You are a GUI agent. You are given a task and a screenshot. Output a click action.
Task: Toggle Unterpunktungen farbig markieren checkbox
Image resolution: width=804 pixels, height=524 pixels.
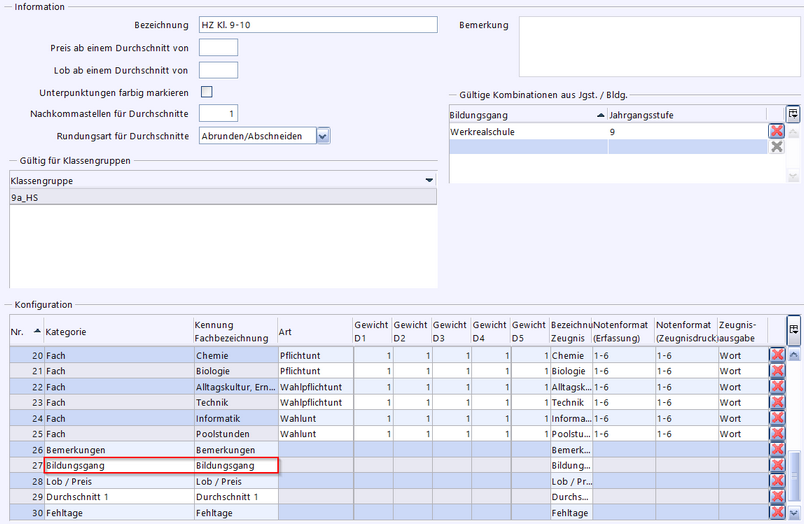click(x=207, y=92)
